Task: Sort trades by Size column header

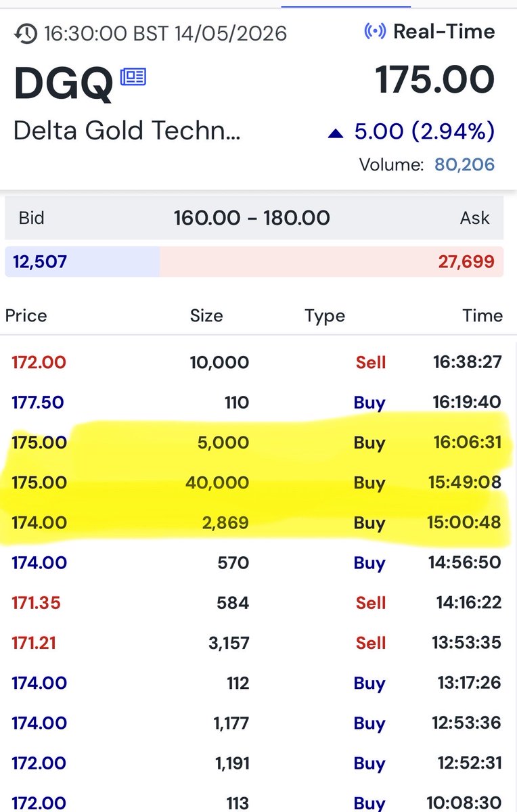Action: click(x=206, y=315)
